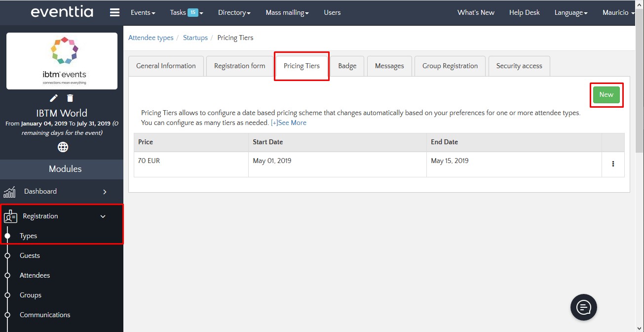Open the Events dropdown menu
Image resolution: width=644 pixels, height=332 pixels.
click(x=143, y=13)
